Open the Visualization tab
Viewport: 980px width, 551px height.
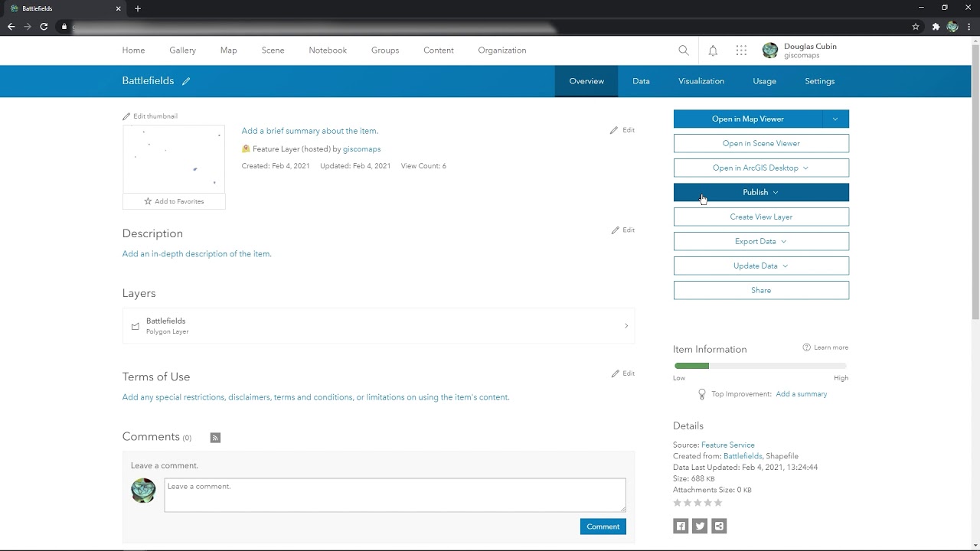[x=701, y=81]
